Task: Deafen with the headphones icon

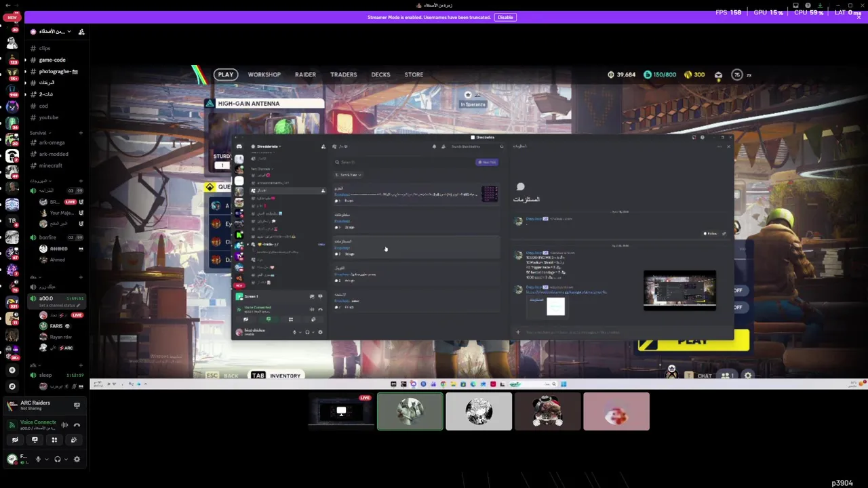Action: pos(58,459)
